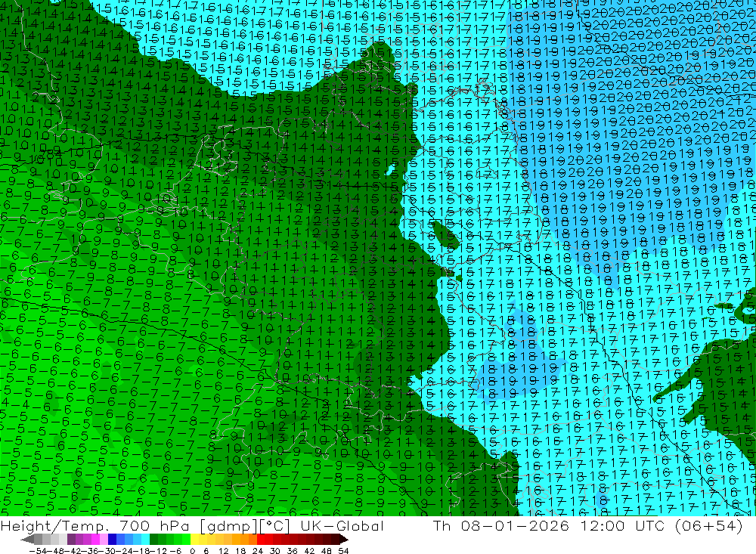Click the 'UK-Global' model name
Screen dimensions: 756x554
pos(342,526)
